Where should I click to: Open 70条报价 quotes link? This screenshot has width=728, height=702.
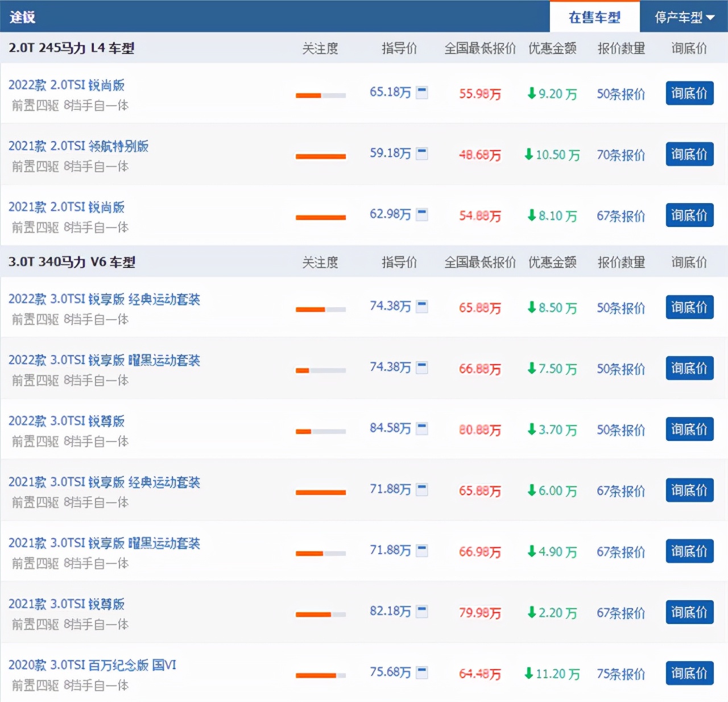[x=621, y=155]
